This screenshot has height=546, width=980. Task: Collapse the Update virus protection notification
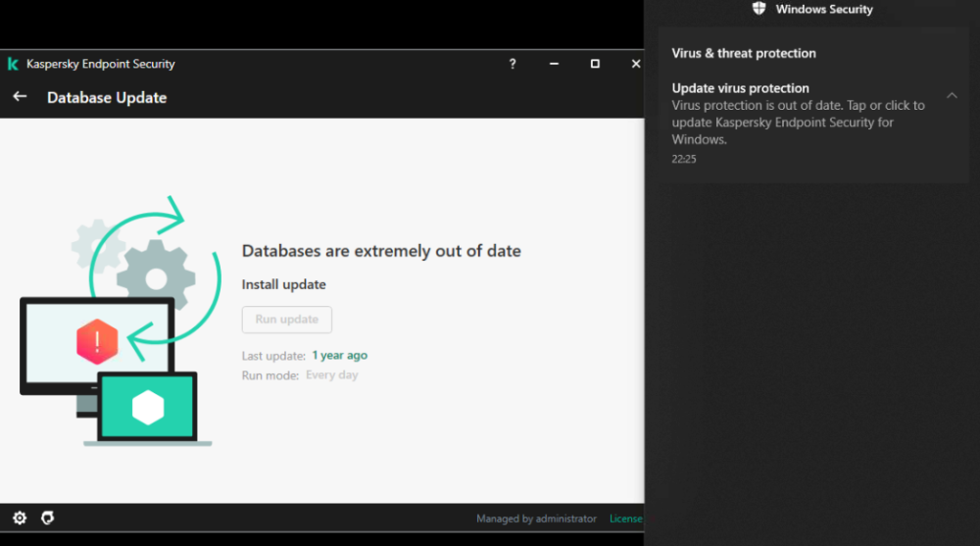pyautogui.click(x=952, y=96)
